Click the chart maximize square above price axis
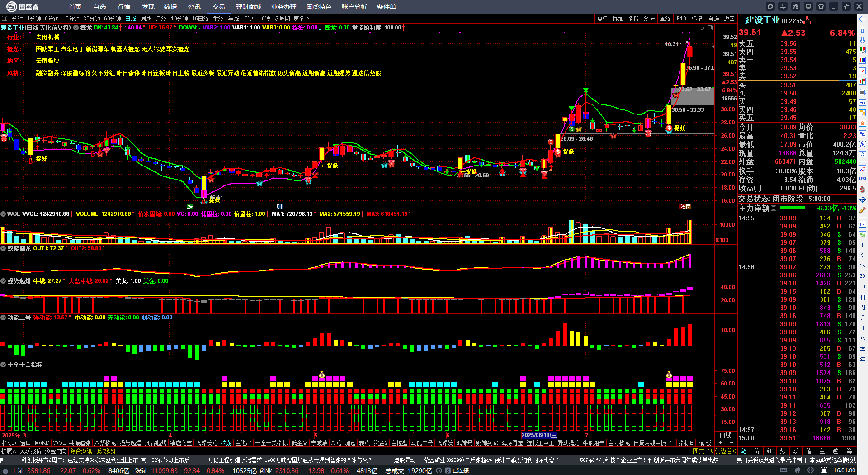 coord(710,28)
